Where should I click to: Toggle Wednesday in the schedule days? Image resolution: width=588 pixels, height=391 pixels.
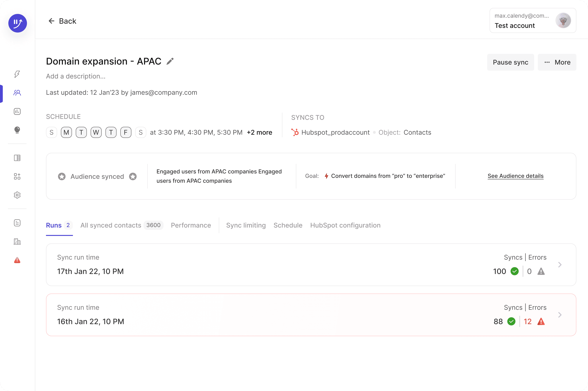(x=96, y=132)
